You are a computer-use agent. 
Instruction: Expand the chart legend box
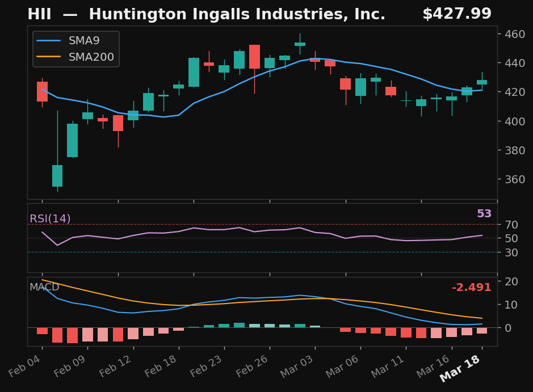(75, 49)
